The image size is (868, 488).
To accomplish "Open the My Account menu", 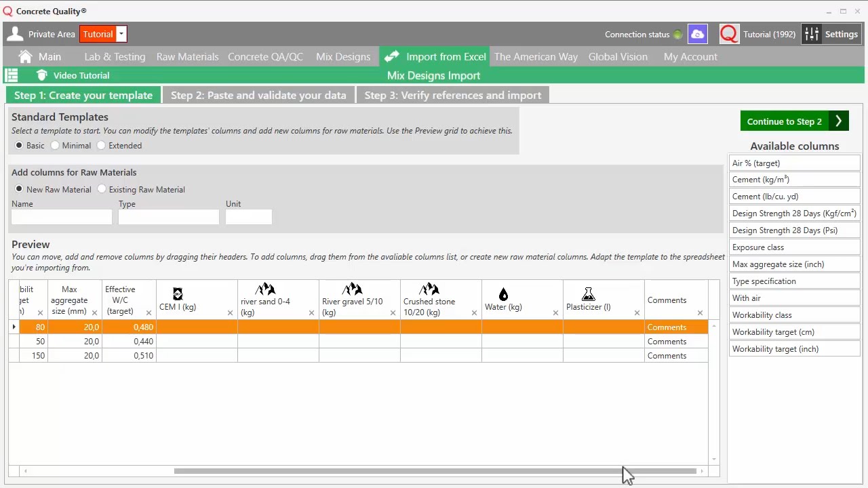I will [690, 57].
